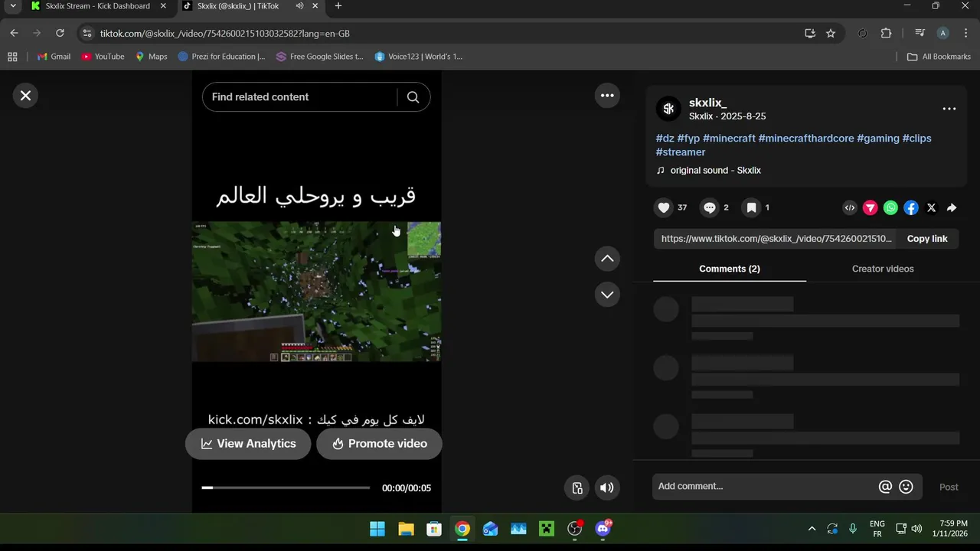Switch to Comments (2) tab
Screen dimensions: 980x551
point(730,269)
